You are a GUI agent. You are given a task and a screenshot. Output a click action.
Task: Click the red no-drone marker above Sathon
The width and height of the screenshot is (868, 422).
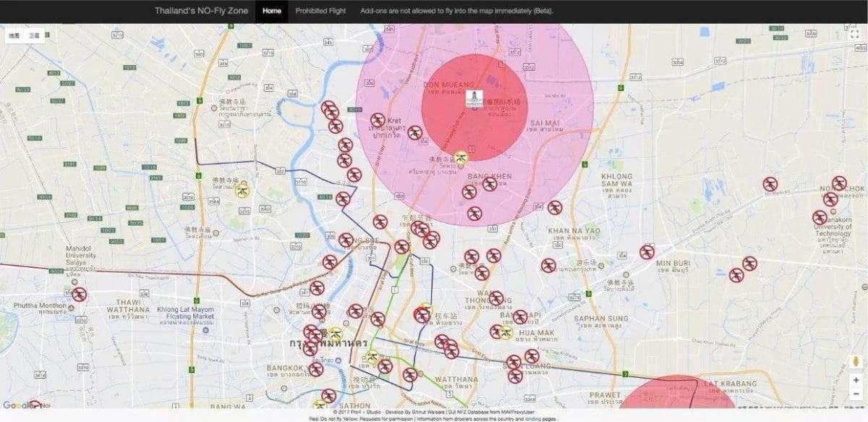click(x=328, y=397)
